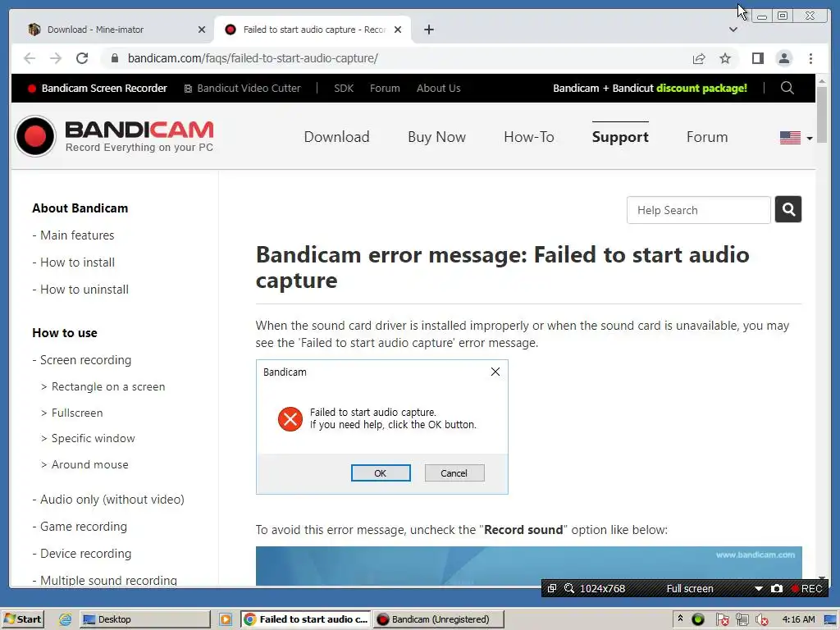Switch to the Download - Mine-imator tab
The image size is (840, 630).
click(x=116, y=30)
